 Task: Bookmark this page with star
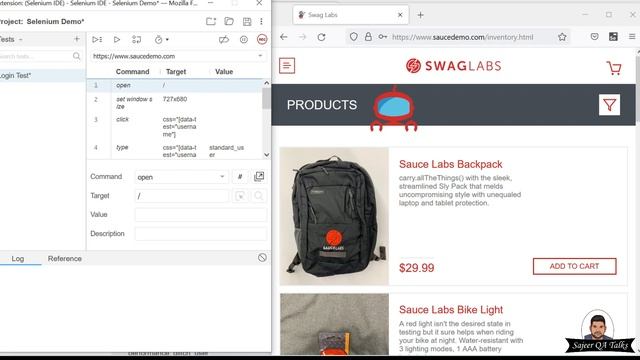tap(562, 37)
